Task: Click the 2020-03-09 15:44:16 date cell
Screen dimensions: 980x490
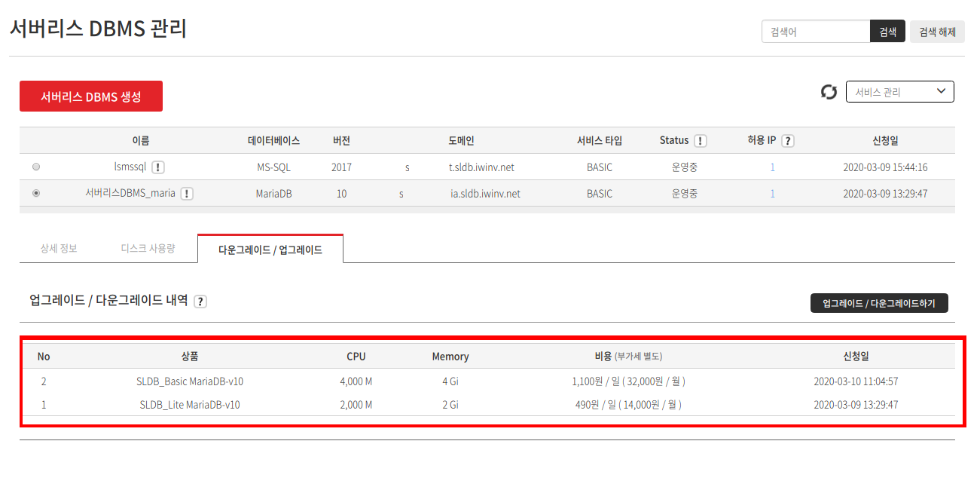Action: tap(885, 167)
